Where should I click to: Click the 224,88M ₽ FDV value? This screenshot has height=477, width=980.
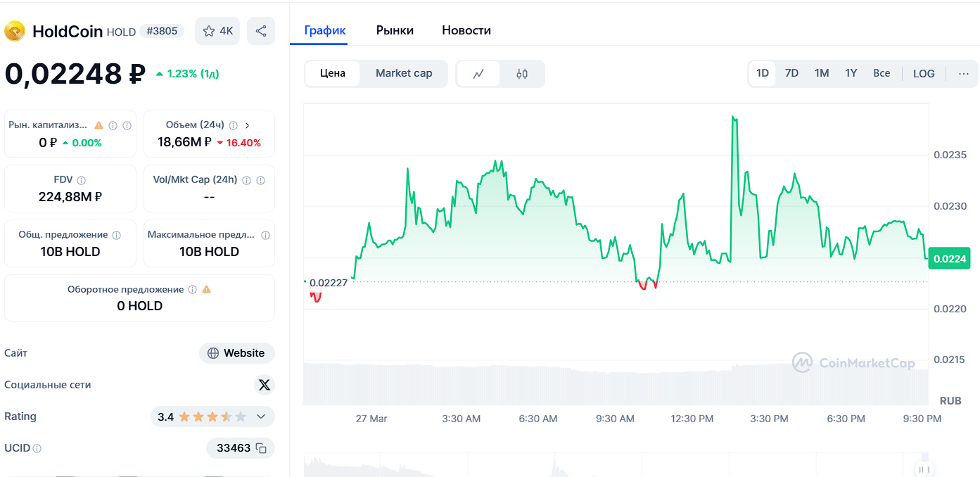pyautogui.click(x=70, y=197)
